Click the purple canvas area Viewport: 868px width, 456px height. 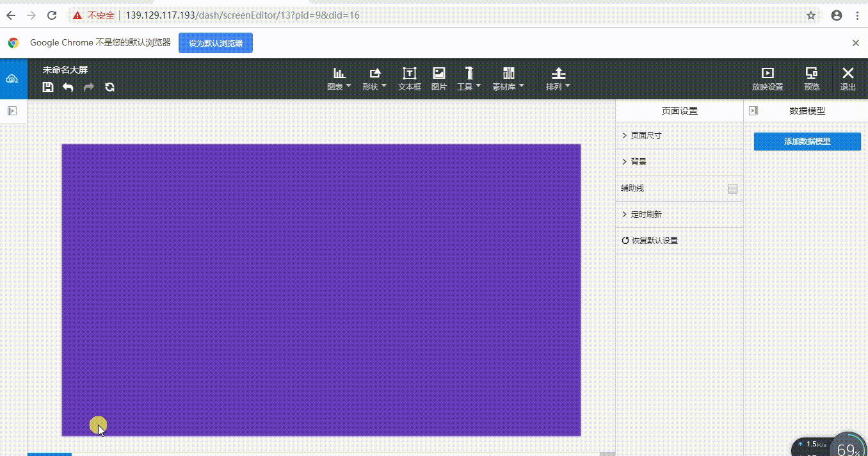point(321,290)
